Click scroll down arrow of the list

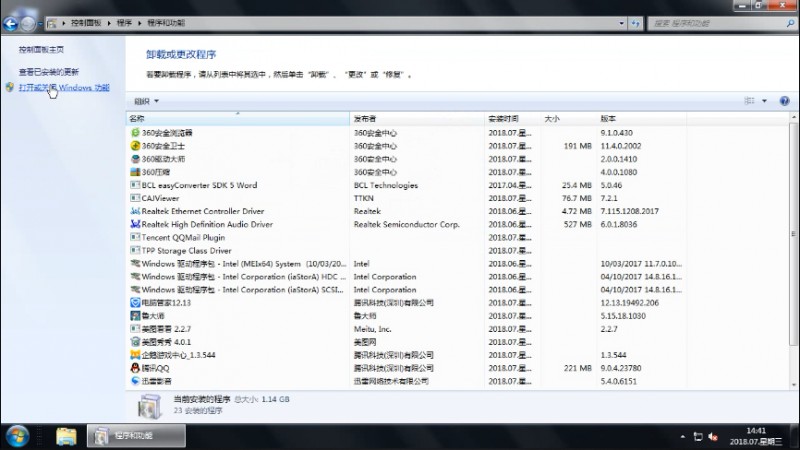click(x=793, y=385)
